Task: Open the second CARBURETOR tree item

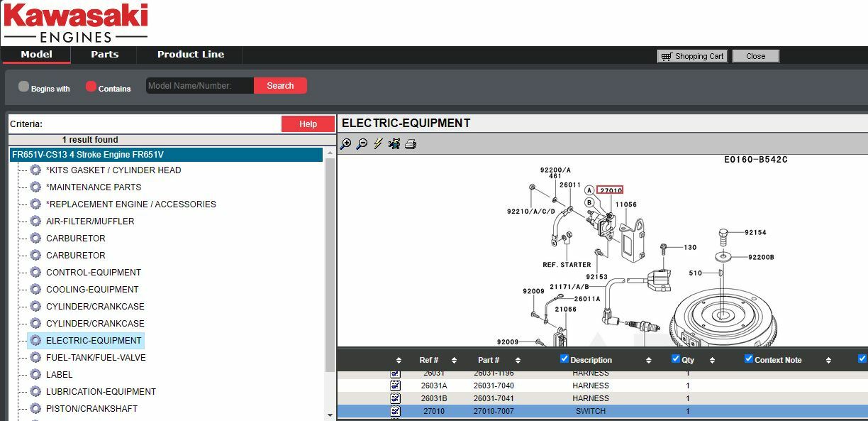Action: click(75, 256)
